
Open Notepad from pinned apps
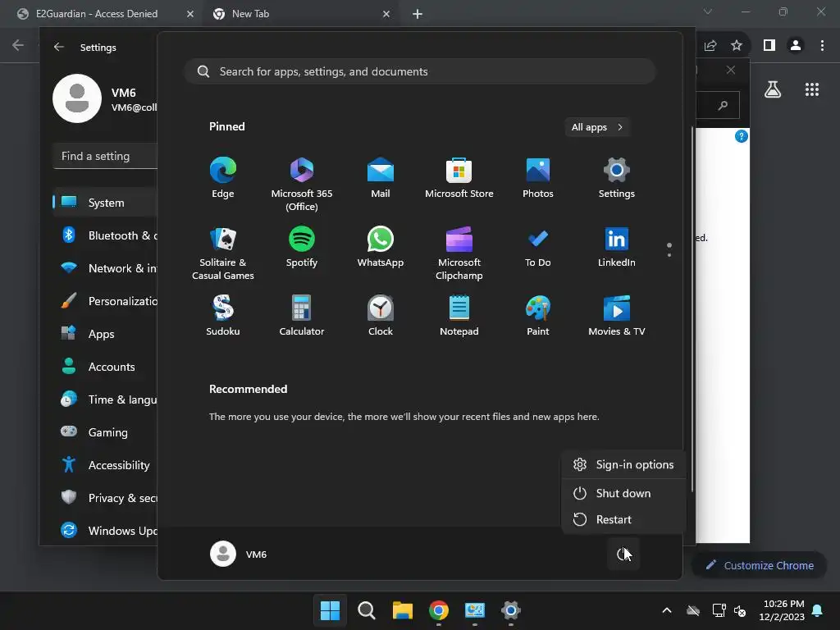pyautogui.click(x=459, y=316)
